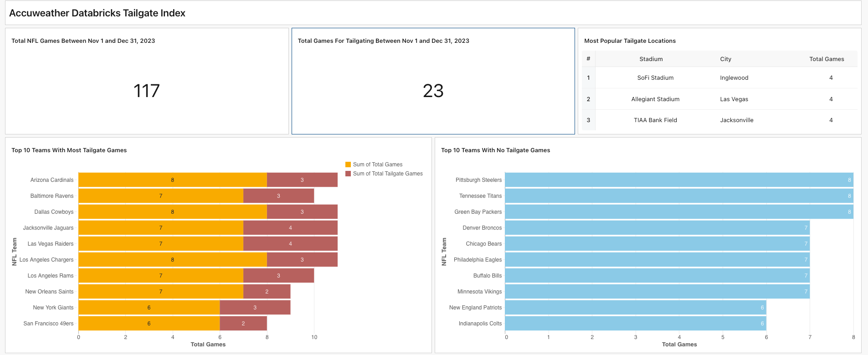Click the orange Dallas Cowboys bar segment

click(173, 212)
